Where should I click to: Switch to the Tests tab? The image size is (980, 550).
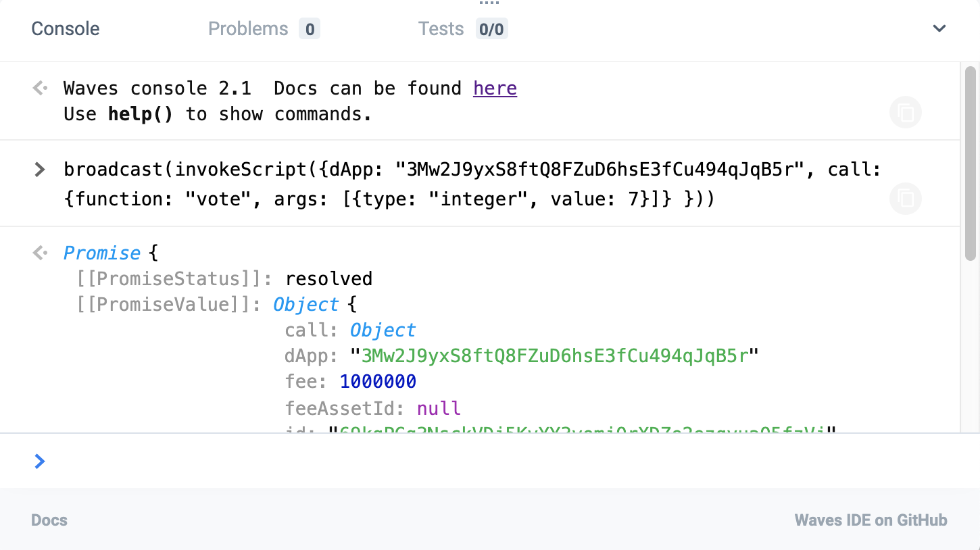tap(441, 29)
